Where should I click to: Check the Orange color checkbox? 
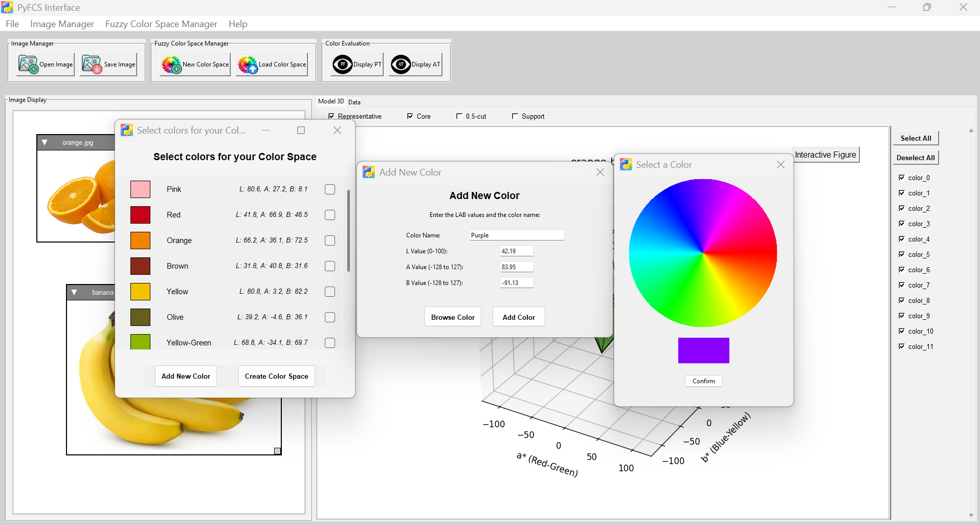pos(330,240)
